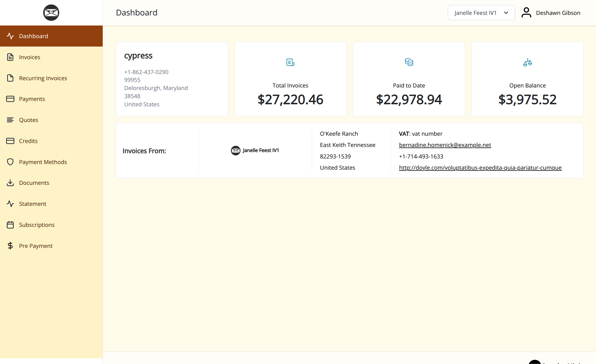Click the user profile avatar icon
596x364 pixels.
(x=526, y=13)
